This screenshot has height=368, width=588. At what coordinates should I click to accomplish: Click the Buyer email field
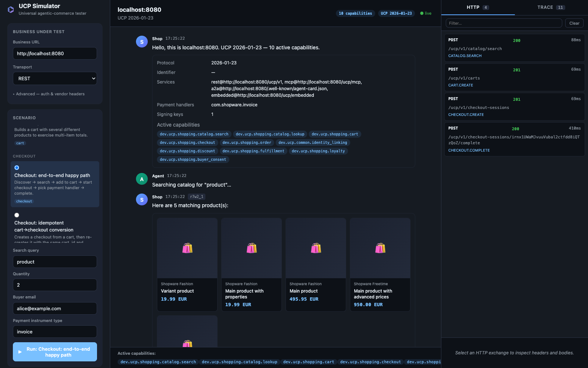pos(55,308)
